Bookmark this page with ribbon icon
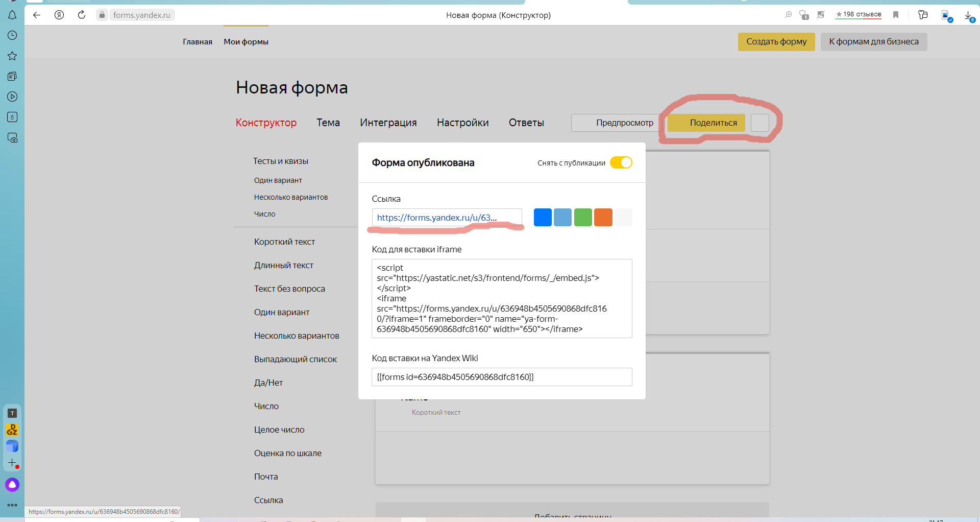 (896, 15)
